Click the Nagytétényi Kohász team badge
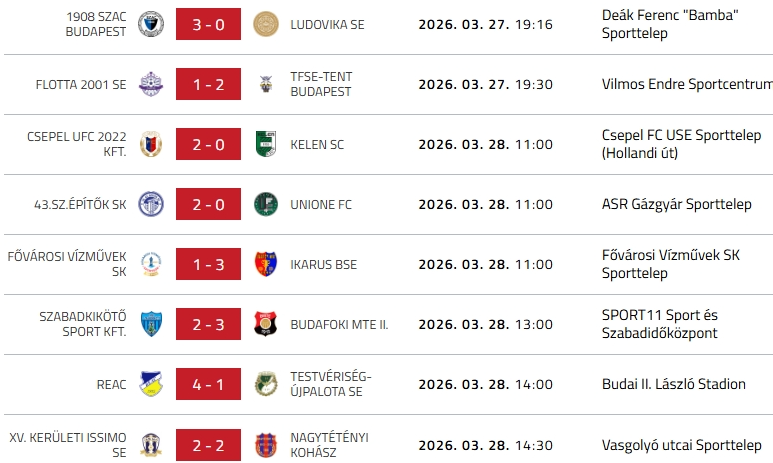This screenshot has width=773, height=463. [265, 444]
